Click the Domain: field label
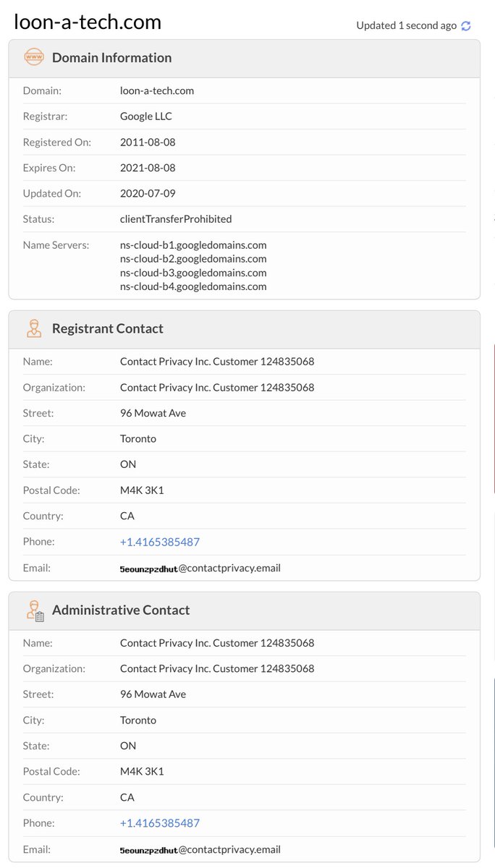 pos(42,90)
